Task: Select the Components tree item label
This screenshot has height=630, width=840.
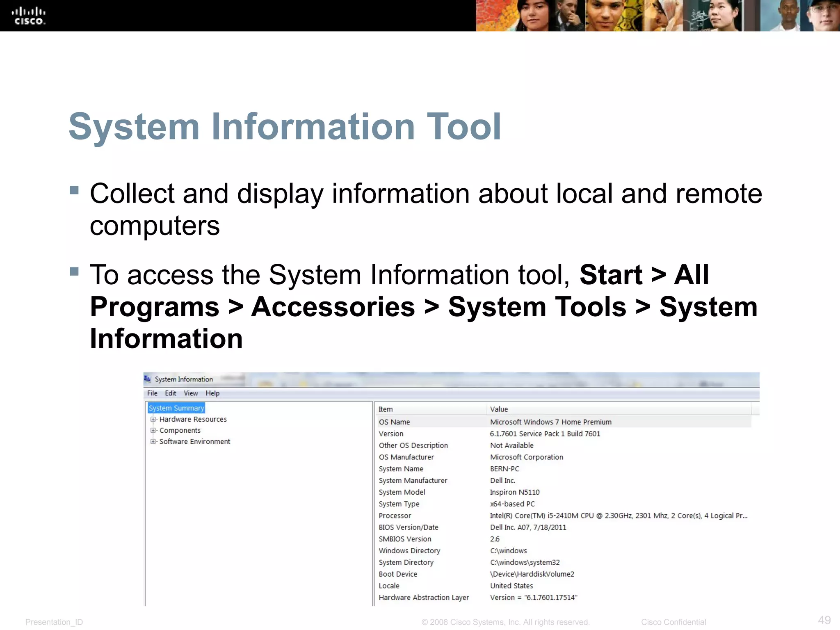Action: coord(180,430)
